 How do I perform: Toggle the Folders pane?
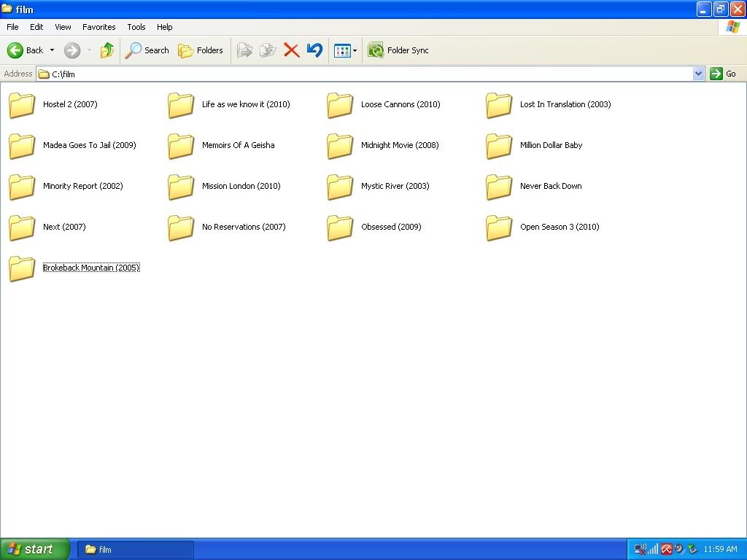201,50
